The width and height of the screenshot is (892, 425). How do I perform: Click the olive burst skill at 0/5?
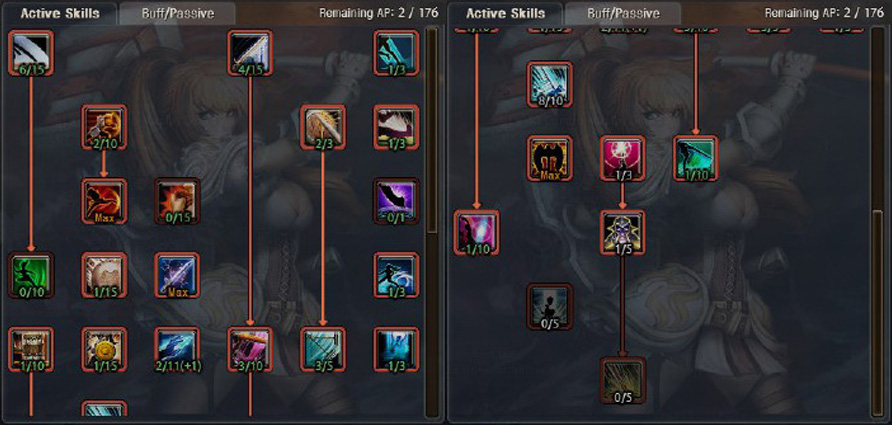point(623,380)
